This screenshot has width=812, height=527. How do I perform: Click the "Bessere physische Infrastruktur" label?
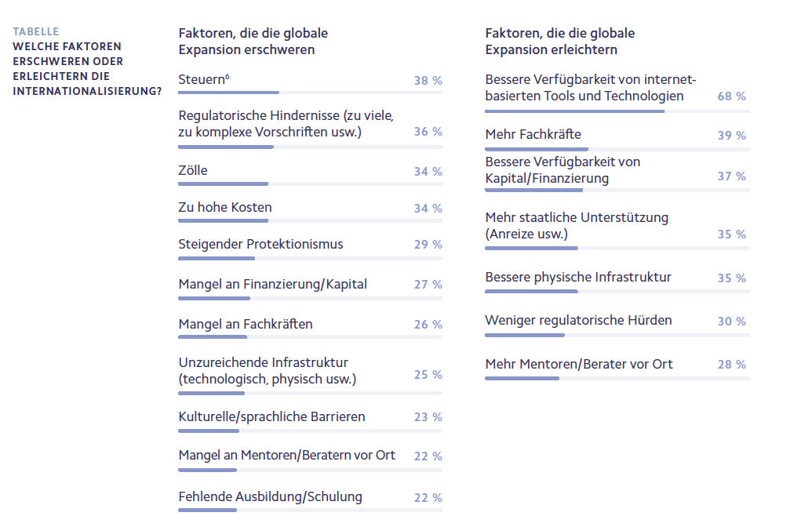(x=578, y=277)
